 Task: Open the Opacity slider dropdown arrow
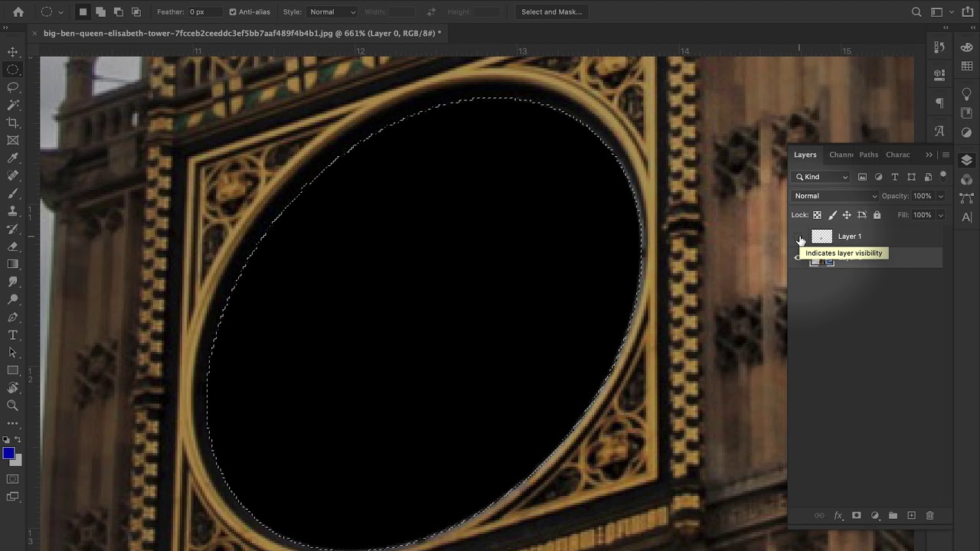[941, 196]
